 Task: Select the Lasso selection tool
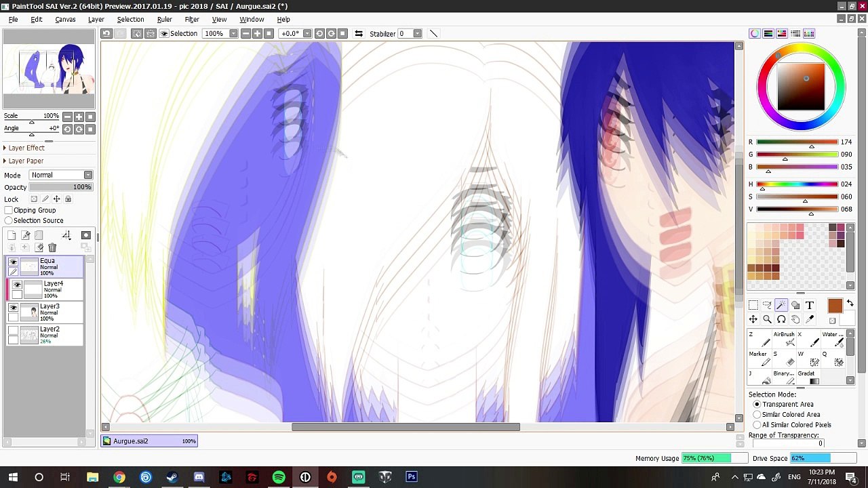[x=767, y=305]
